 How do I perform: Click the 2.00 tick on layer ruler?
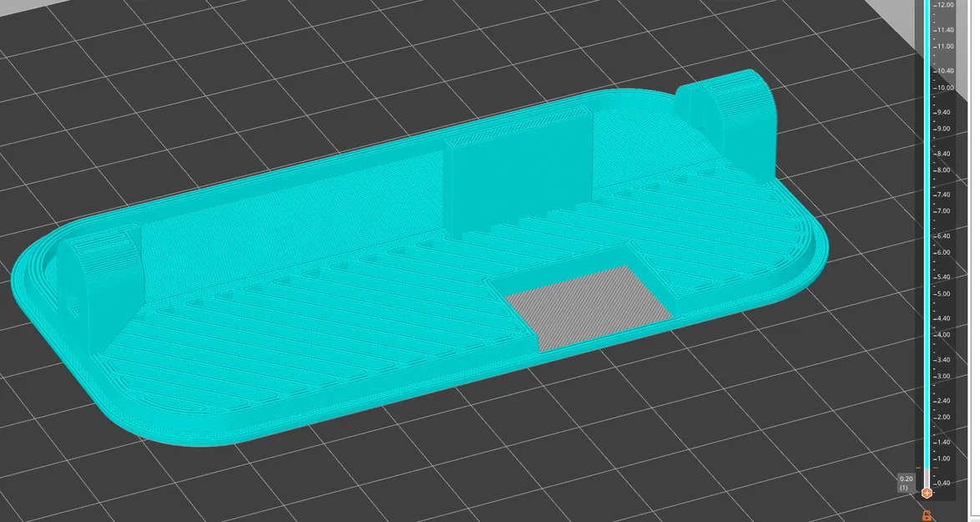point(943,418)
